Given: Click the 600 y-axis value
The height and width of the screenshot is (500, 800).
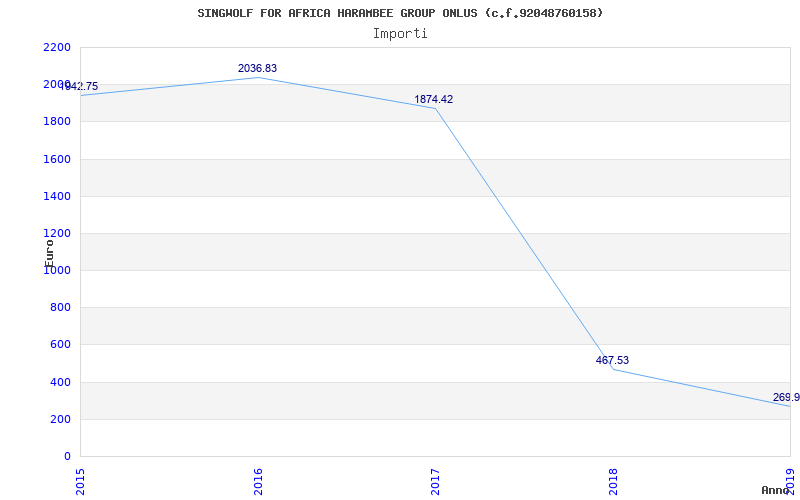Looking at the screenshot, I should tap(60, 345).
